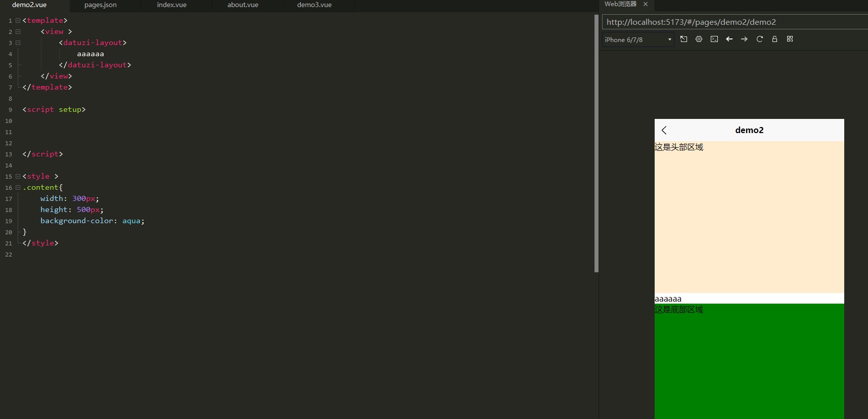Toggle the lock icon in preview toolbar
The image size is (868, 419).
point(774,39)
